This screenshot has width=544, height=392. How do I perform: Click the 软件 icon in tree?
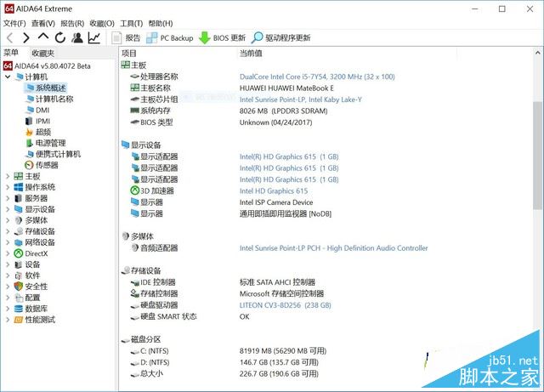(19, 276)
